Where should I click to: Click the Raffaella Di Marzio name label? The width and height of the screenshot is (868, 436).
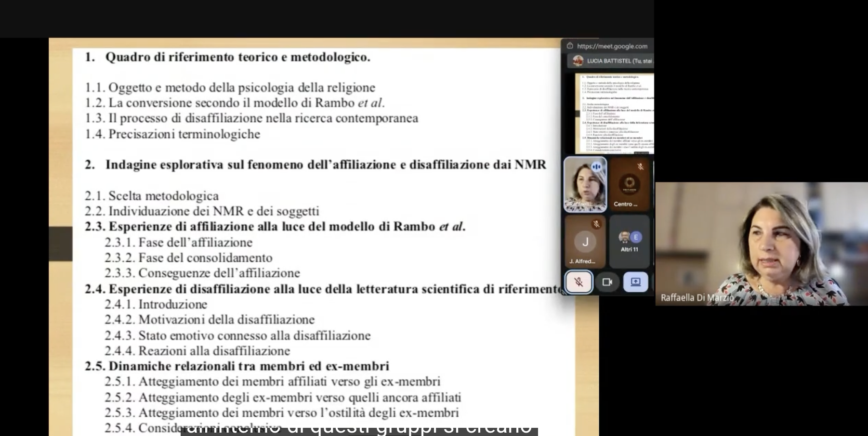pyautogui.click(x=697, y=297)
